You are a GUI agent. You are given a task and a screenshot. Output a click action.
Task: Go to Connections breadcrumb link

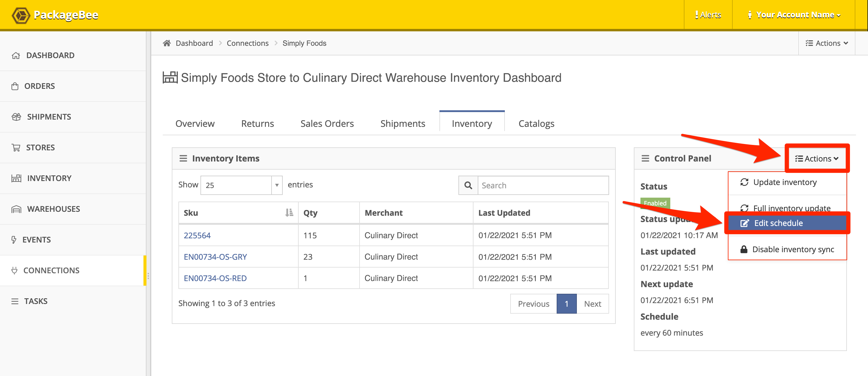(x=248, y=43)
